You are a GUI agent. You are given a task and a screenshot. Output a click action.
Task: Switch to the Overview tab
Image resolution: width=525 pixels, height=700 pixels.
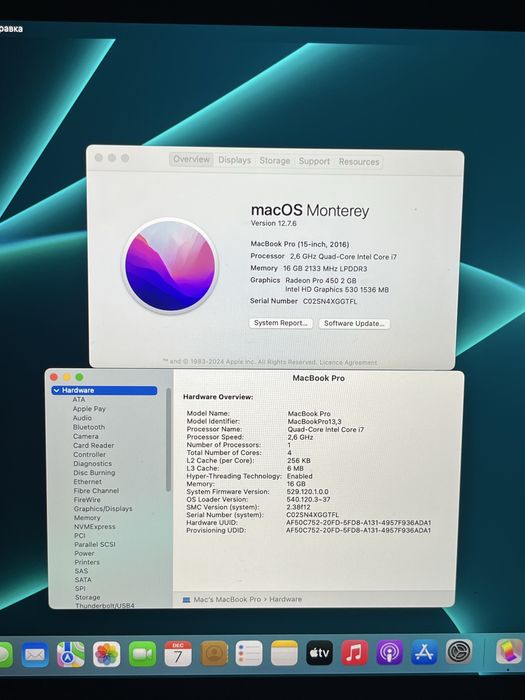click(191, 159)
